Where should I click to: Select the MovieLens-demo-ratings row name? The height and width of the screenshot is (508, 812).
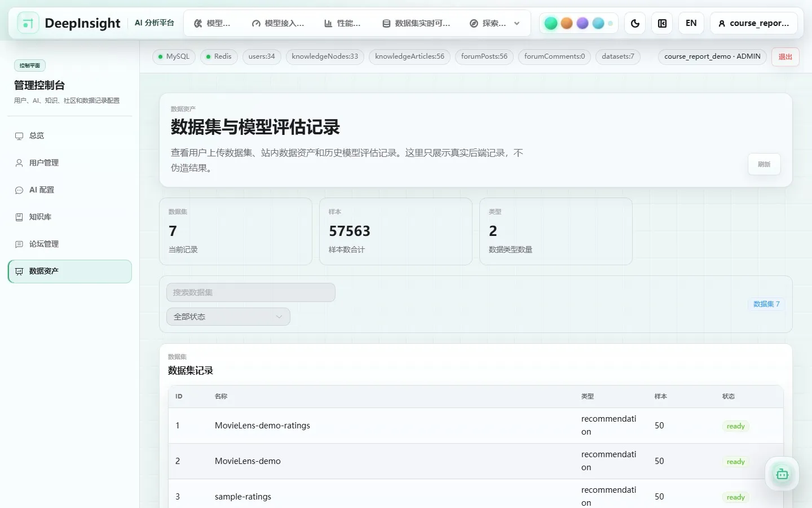(x=262, y=426)
